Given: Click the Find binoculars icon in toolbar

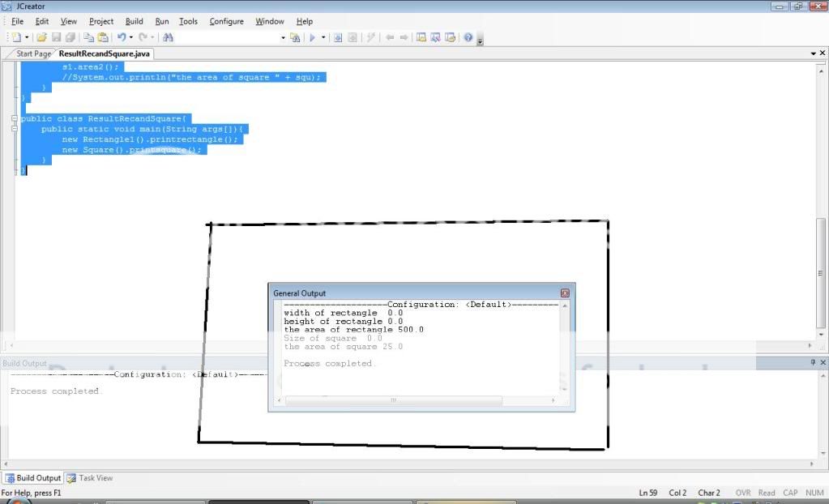Looking at the screenshot, I should click(168, 37).
